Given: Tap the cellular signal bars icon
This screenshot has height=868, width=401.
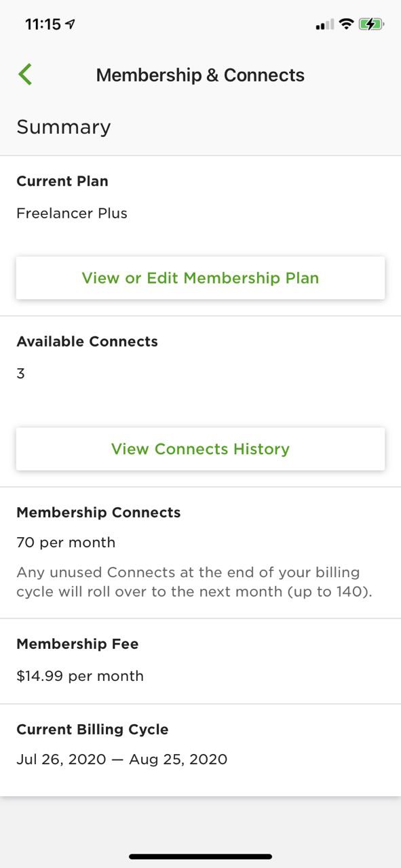Looking at the screenshot, I should [x=324, y=25].
